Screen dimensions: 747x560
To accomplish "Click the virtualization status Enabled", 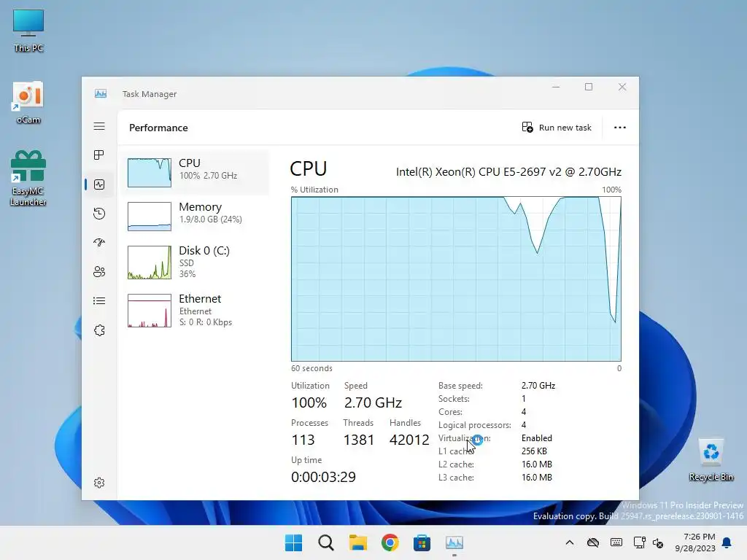I will [x=537, y=438].
